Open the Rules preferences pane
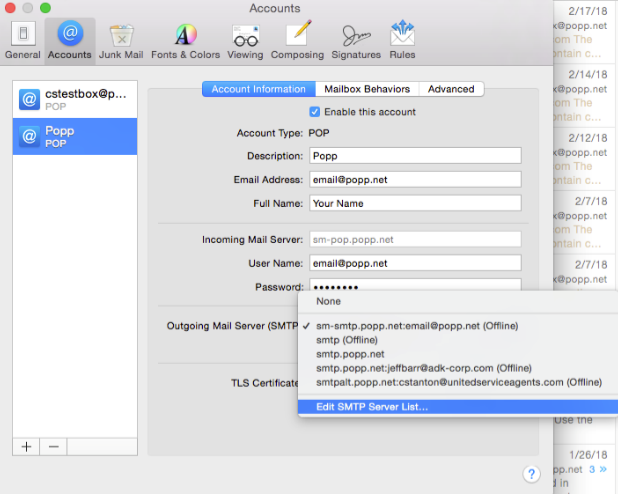The width and height of the screenshot is (618, 494). click(402, 41)
